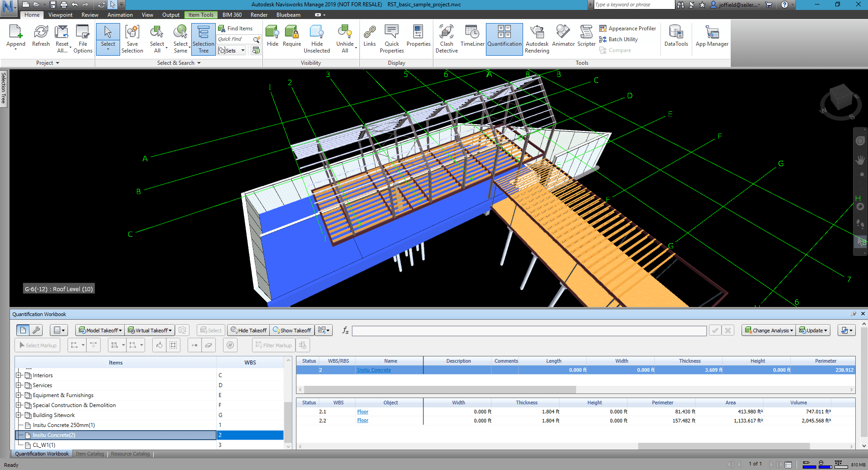Viewport: 868px width, 470px height.
Task: Click Save Selection
Action: click(132, 39)
